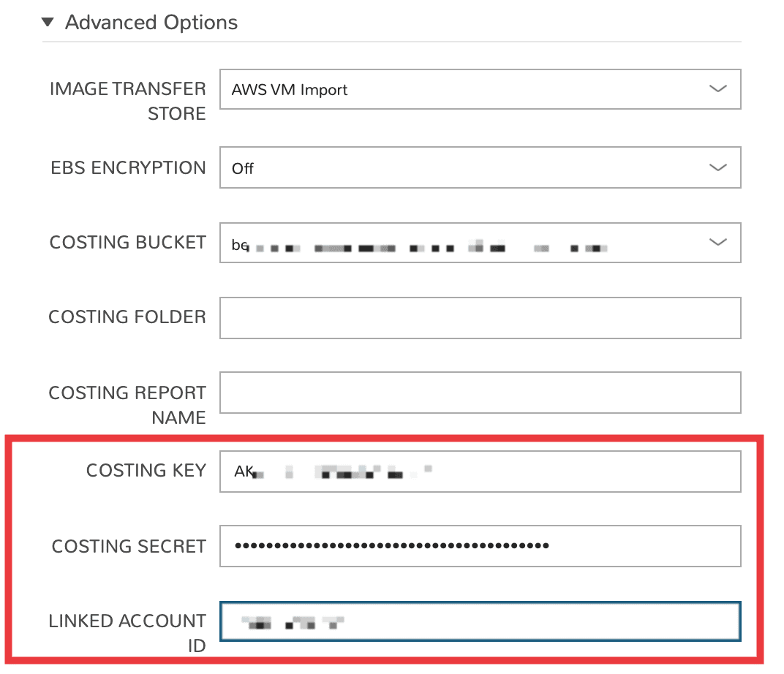The image size is (784, 674).
Task: Click the COSTING SECRET label
Action: (x=129, y=546)
